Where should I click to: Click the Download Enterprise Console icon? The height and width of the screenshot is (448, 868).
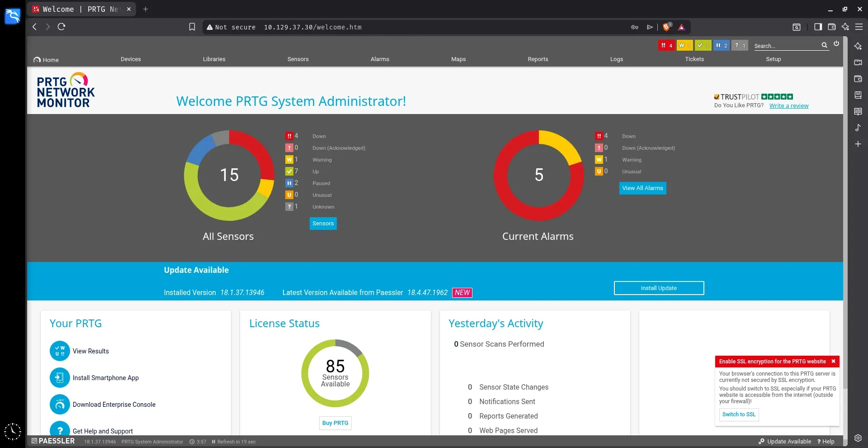point(60,404)
